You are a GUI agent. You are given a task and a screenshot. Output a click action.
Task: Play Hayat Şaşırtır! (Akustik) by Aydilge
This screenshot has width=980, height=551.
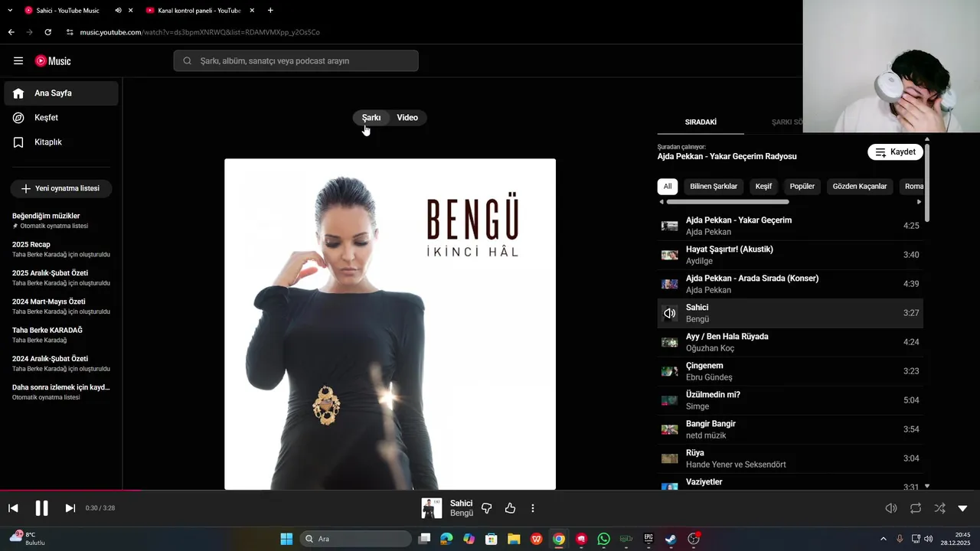[x=790, y=255]
